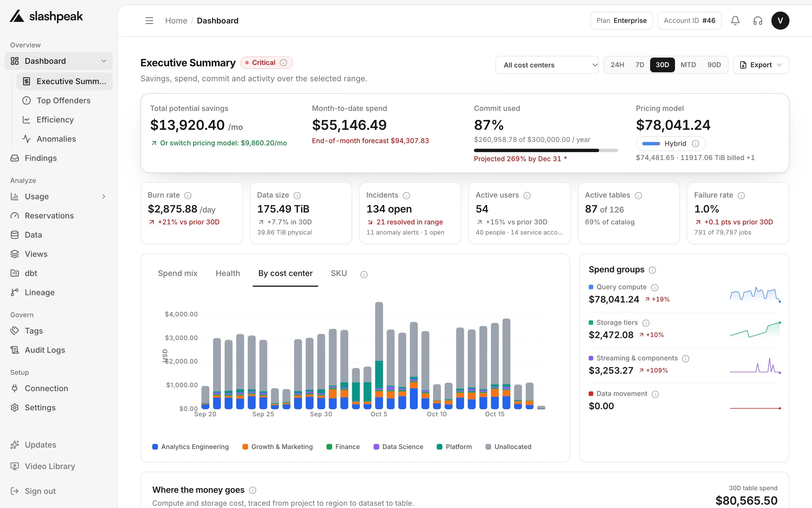This screenshot has width=812, height=508.
Task: Show Data size info icon
Action: (297, 196)
